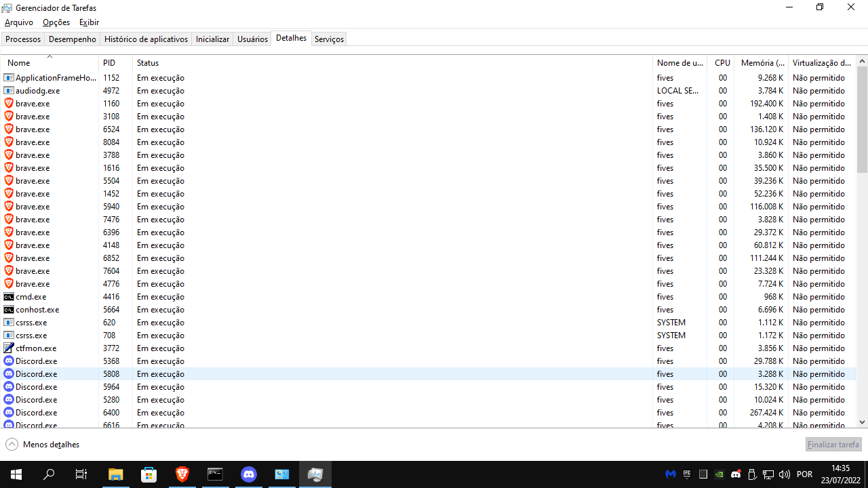The height and width of the screenshot is (488, 868).
Task: Switch to the Desempenho tab
Action: coord(73,39)
